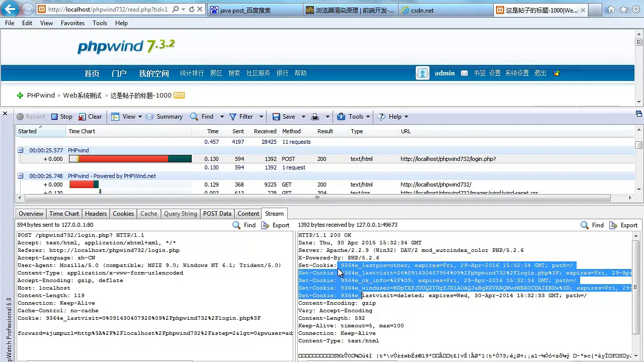
Task: Open the View dropdown arrow
Action: point(140,117)
